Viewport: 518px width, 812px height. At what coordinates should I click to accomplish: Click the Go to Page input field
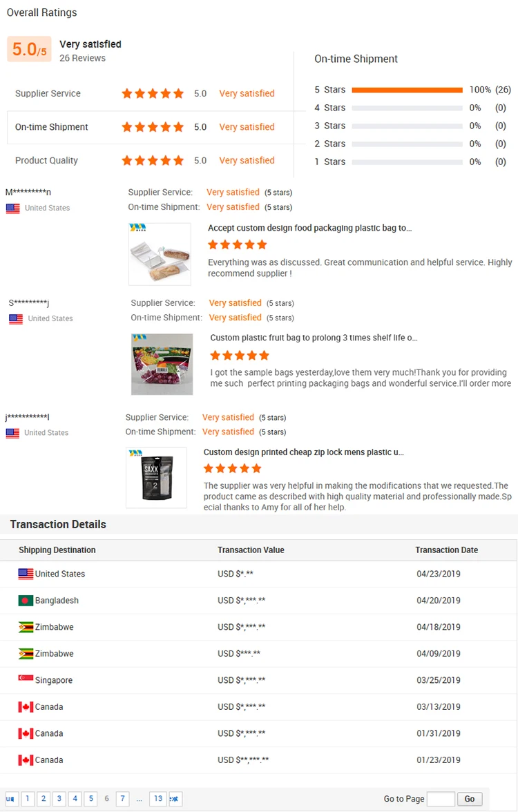(441, 799)
